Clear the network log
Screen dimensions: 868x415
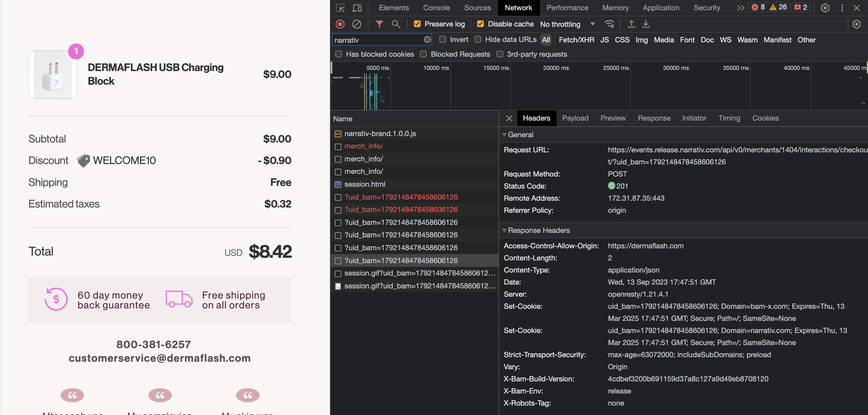(x=356, y=24)
